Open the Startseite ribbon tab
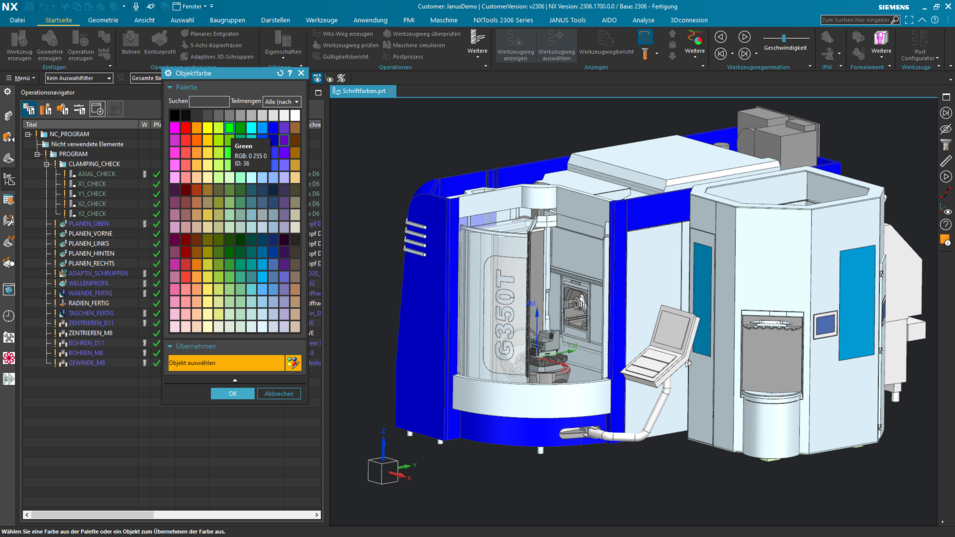 (58, 20)
